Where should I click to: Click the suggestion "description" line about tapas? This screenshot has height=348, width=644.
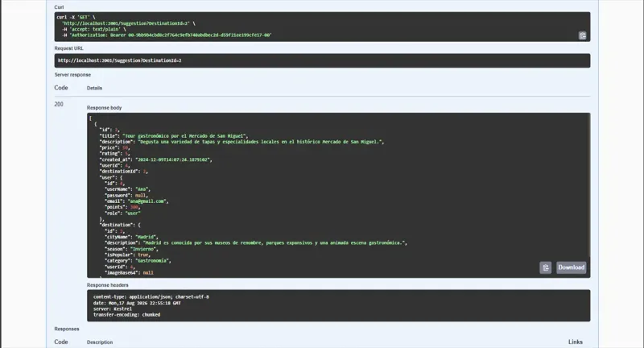242,142
